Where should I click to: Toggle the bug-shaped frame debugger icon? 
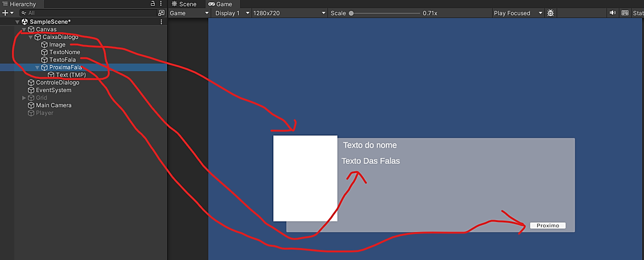coord(551,13)
